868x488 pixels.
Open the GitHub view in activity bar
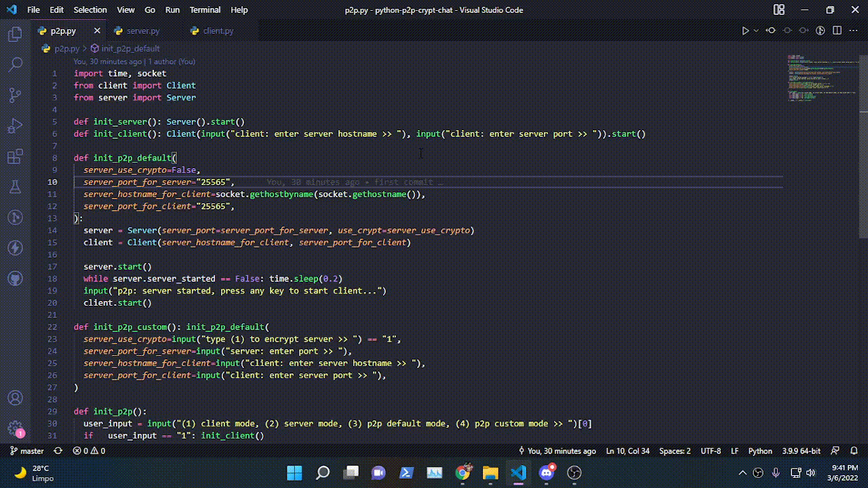(x=15, y=279)
